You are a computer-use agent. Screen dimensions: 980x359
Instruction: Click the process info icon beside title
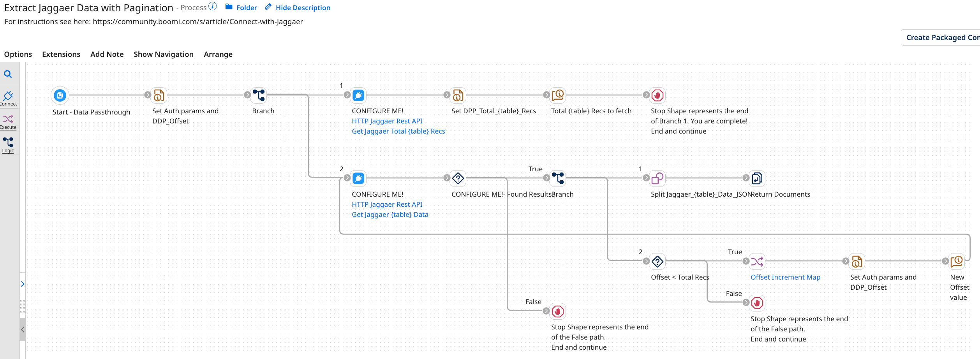coord(213,6)
